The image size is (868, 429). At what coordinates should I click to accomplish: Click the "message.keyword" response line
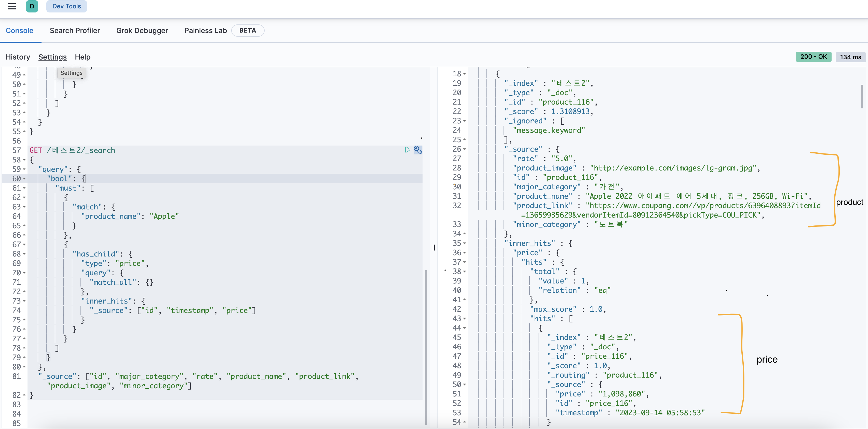549,131
